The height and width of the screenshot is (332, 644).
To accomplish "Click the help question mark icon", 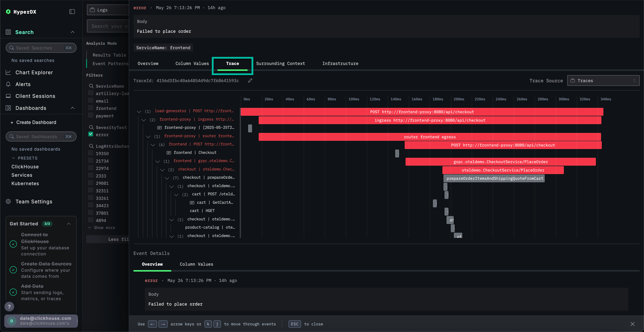I will coord(9,306).
